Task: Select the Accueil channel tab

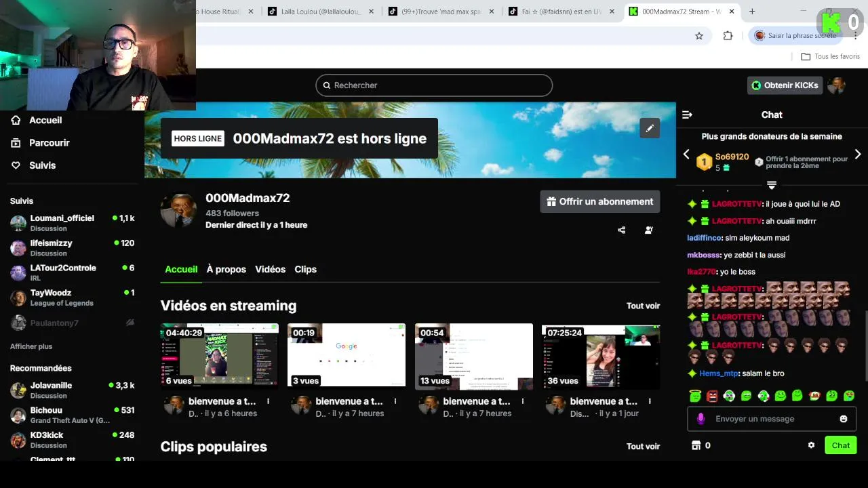Action: tap(181, 270)
